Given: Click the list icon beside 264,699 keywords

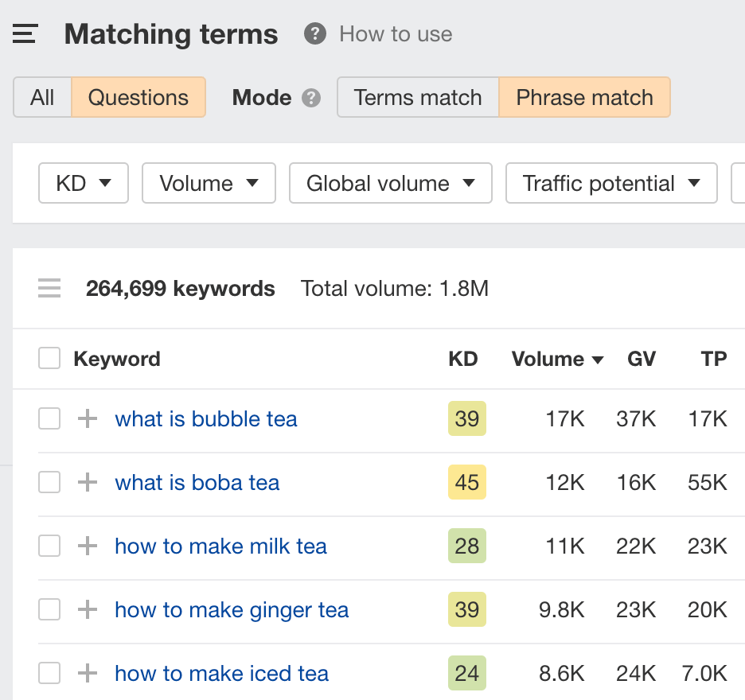Looking at the screenshot, I should click(49, 289).
